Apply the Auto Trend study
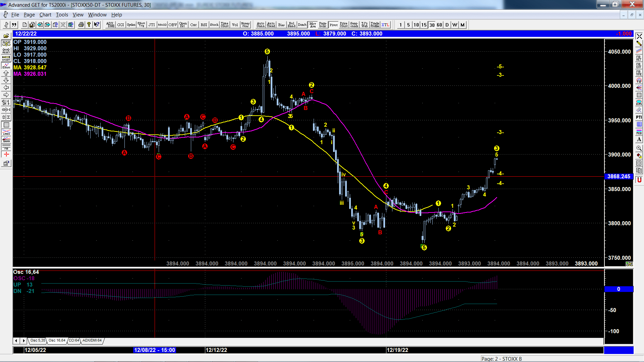Image resolution: width=644 pixels, height=362 pixels. click(271, 25)
